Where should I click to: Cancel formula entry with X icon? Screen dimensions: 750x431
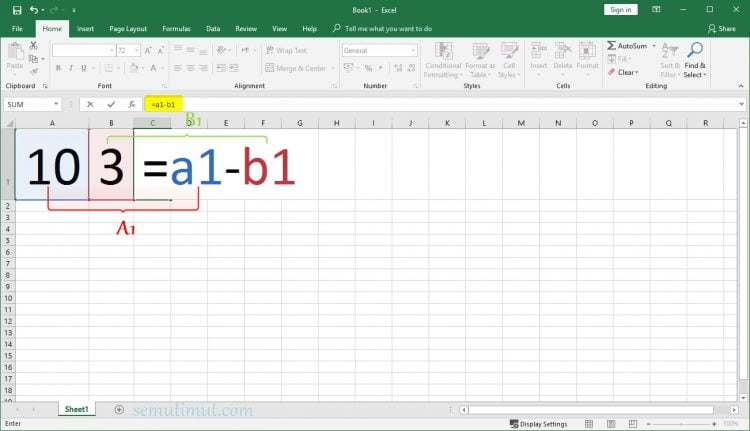[x=90, y=104]
